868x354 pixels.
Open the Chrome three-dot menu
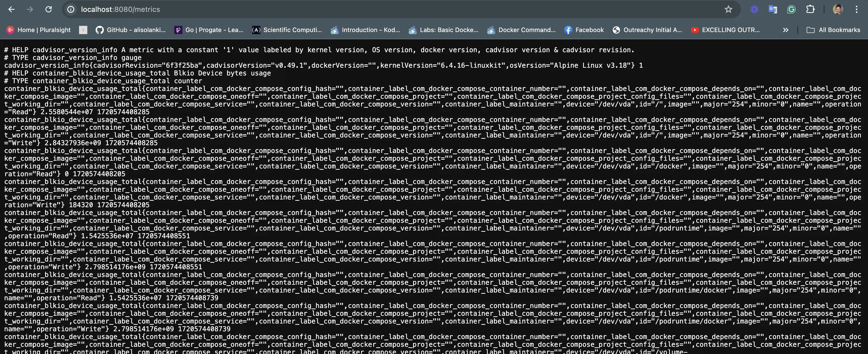[856, 10]
